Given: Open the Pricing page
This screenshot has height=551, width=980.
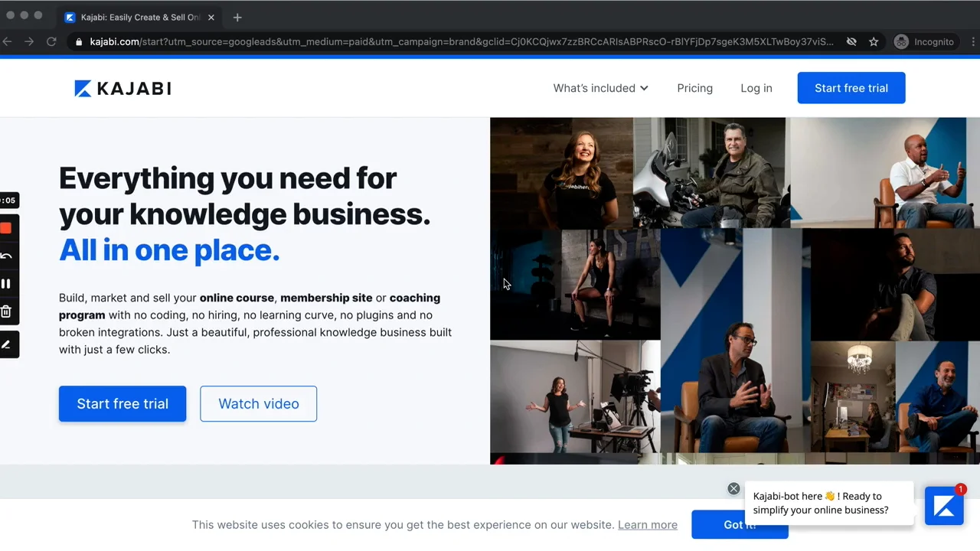Looking at the screenshot, I should point(694,88).
